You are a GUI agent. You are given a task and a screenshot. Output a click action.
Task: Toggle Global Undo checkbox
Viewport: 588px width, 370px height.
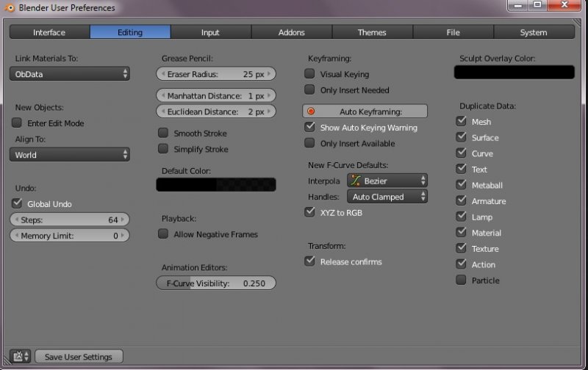(16, 203)
